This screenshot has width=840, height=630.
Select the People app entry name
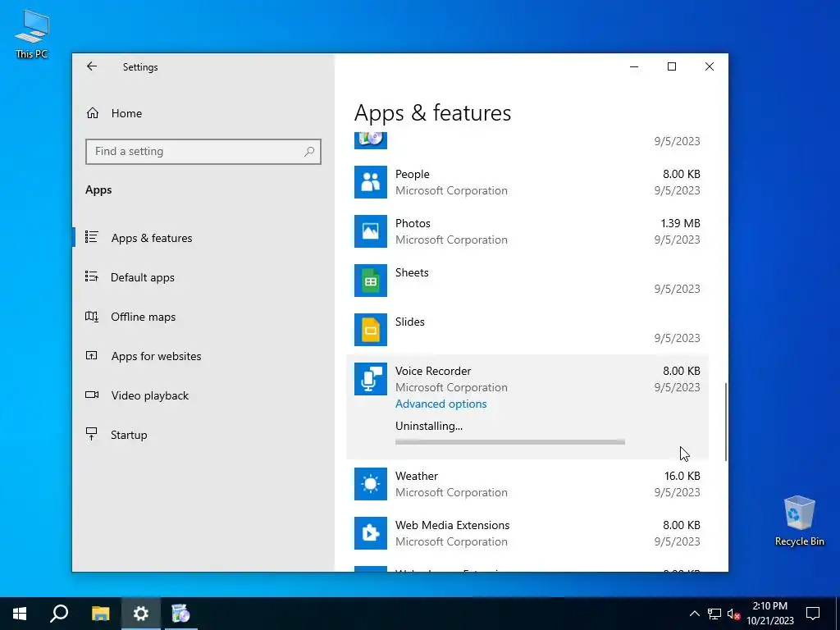413,174
